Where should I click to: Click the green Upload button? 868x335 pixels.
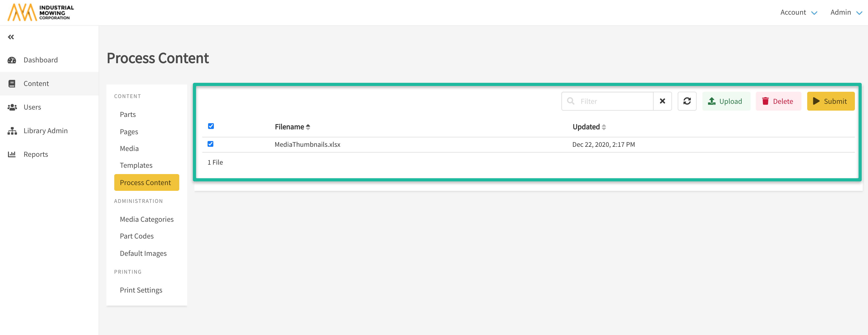[726, 101]
